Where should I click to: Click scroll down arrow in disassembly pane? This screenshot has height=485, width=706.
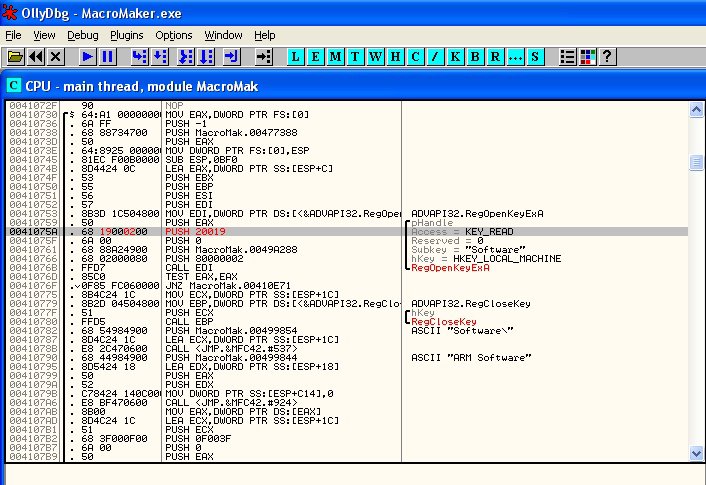(x=696, y=453)
